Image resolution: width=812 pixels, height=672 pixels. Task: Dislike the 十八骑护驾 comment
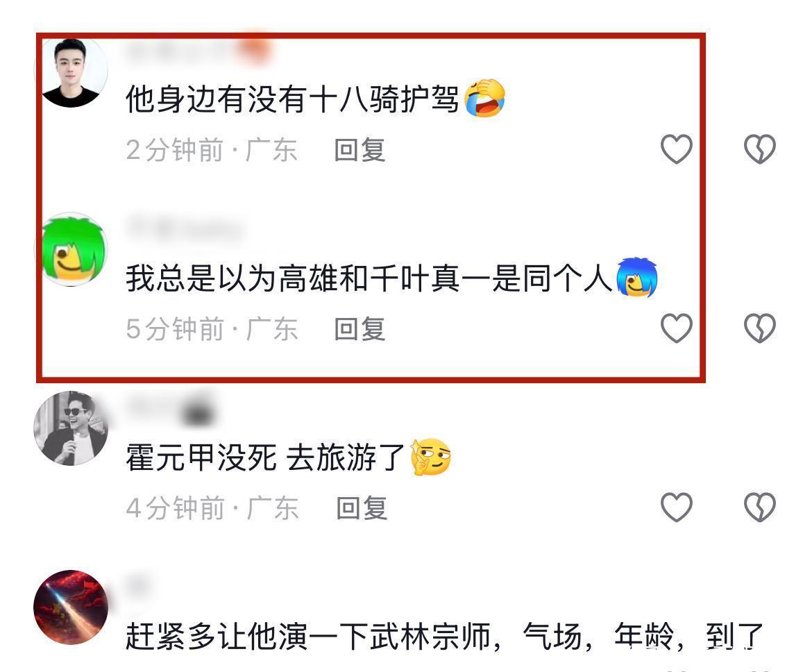(x=760, y=149)
